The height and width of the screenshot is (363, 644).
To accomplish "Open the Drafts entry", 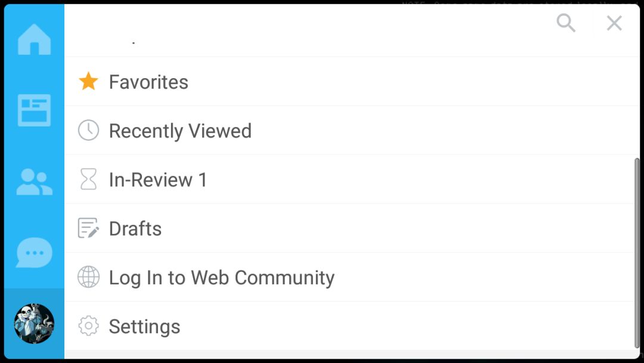I will (x=135, y=229).
